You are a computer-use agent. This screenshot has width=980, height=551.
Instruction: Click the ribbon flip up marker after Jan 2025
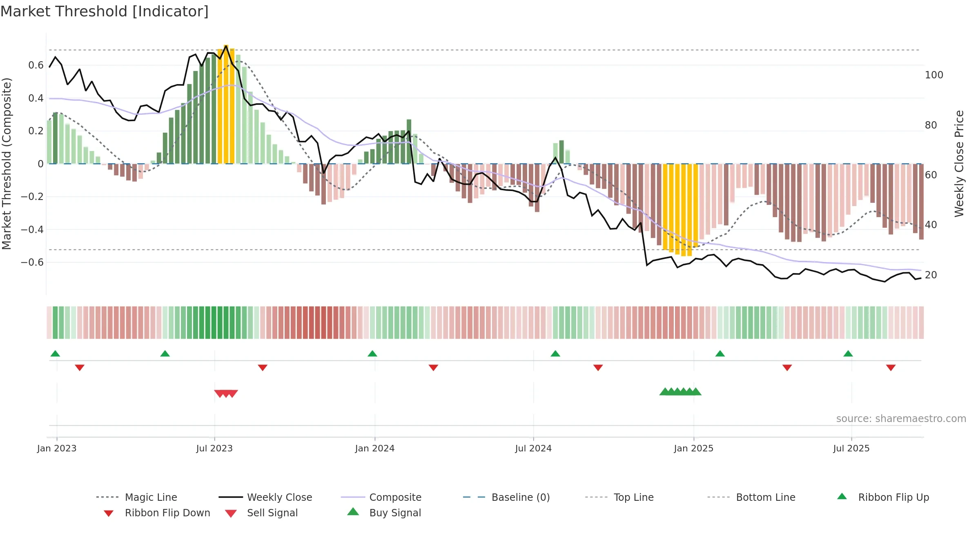(720, 353)
